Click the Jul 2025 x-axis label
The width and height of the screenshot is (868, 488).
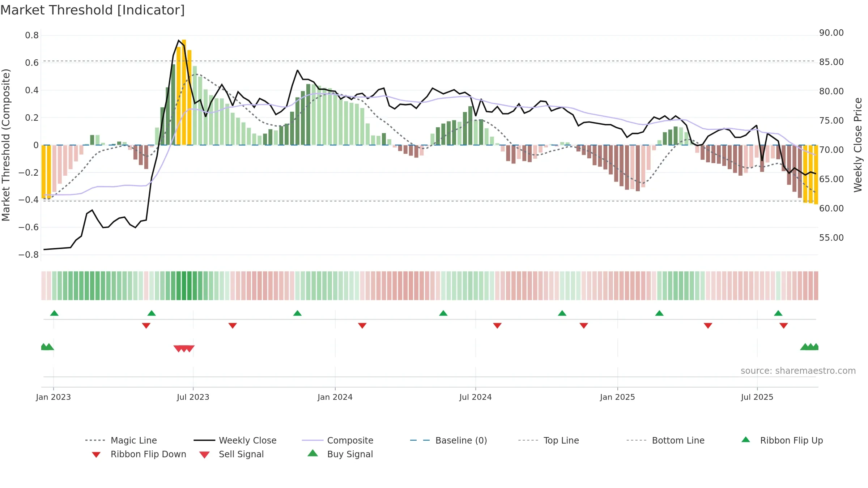757,397
